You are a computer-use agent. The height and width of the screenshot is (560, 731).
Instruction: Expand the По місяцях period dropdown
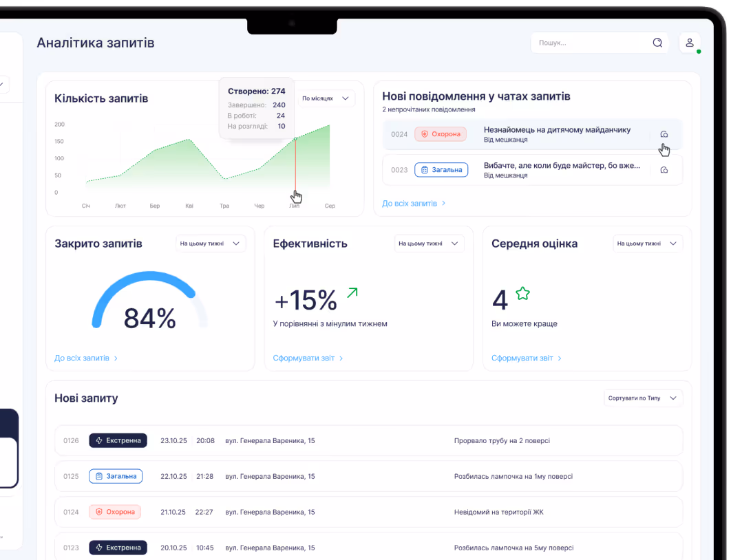click(x=326, y=98)
